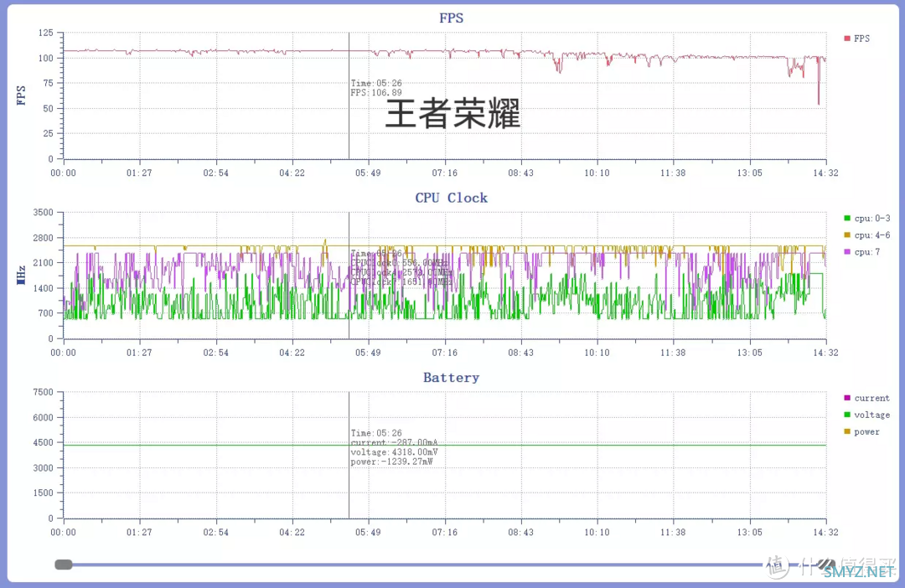Click the green cpu:0-3 color square
The image size is (905, 588).
pyautogui.click(x=846, y=218)
